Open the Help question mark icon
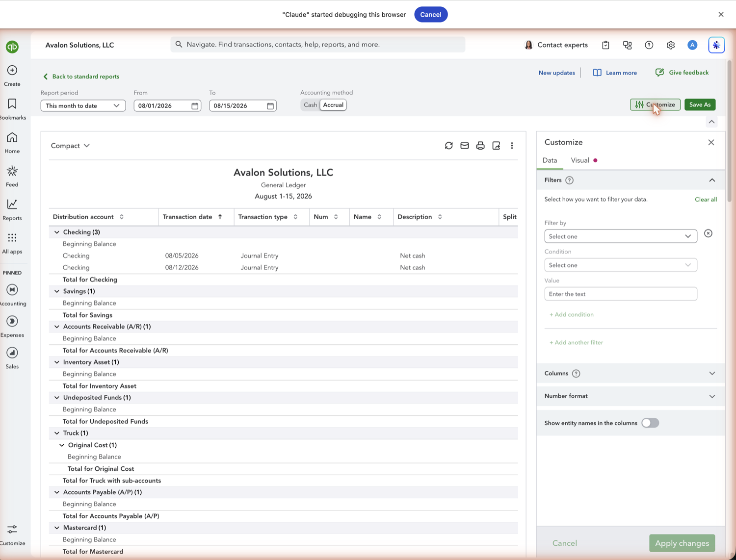 (649, 45)
